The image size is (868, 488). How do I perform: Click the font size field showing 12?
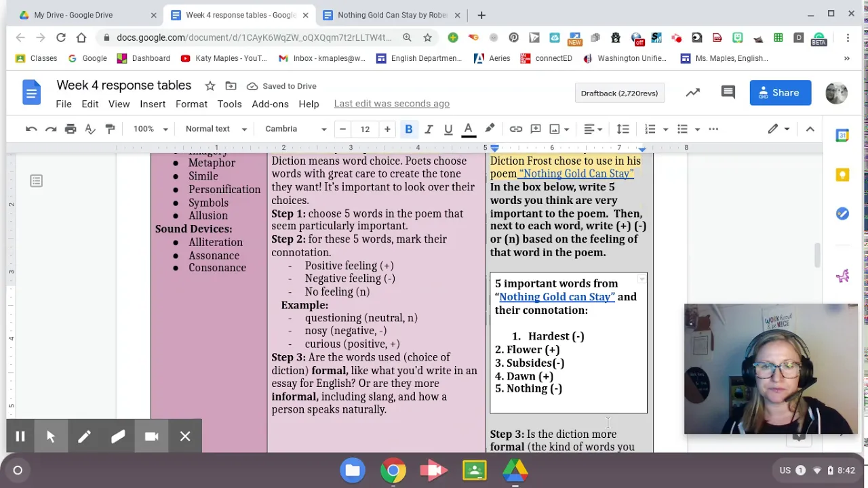pos(365,129)
